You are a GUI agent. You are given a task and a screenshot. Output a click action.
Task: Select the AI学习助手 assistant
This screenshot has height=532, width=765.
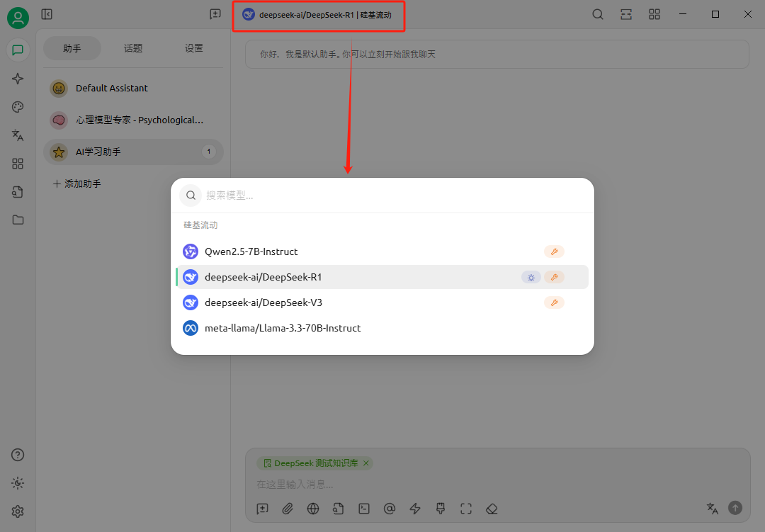[133, 152]
